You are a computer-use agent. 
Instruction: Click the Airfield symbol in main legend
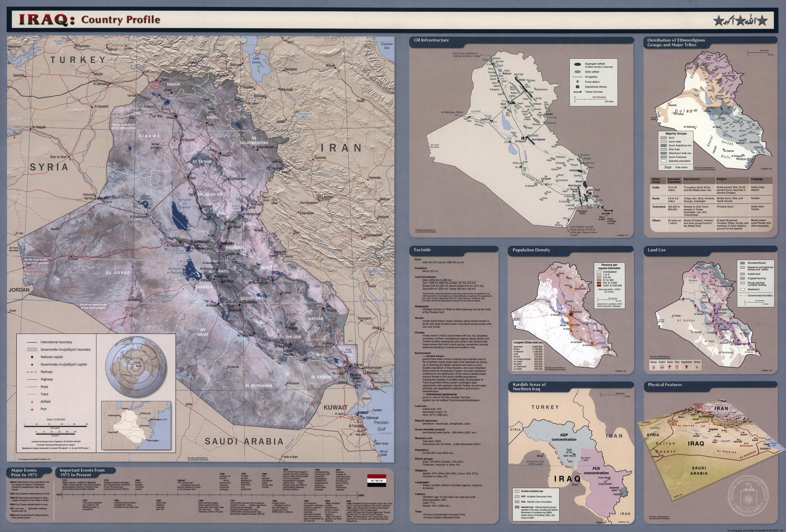pos(32,402)
